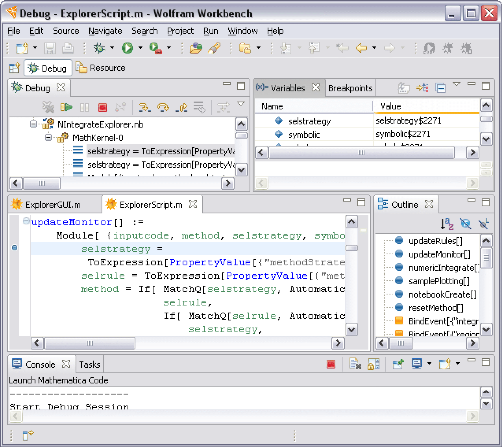Viewport: 503px width, 448px height.
Task: Open the Window menu
Action: coord(242,31)
